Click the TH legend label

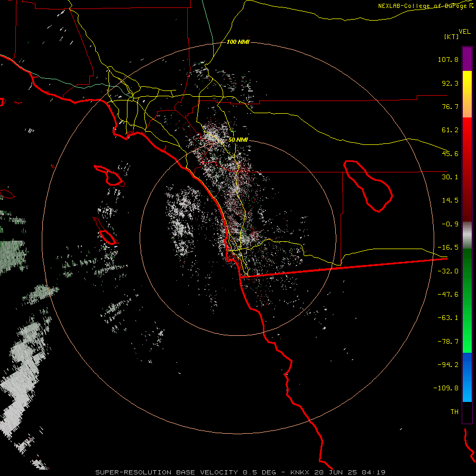tap(454, 412)
